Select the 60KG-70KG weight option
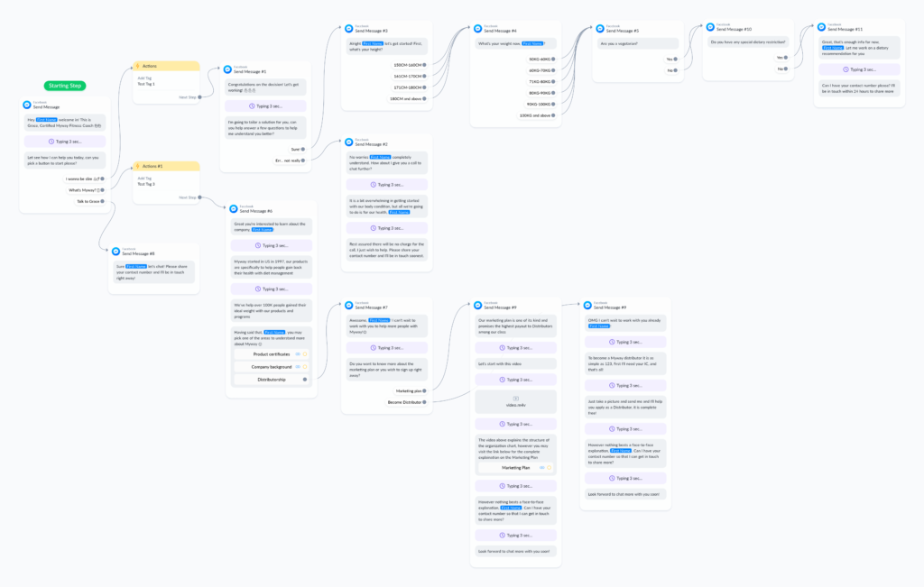Viewport: 924px width, 587px height. point(541,70)
